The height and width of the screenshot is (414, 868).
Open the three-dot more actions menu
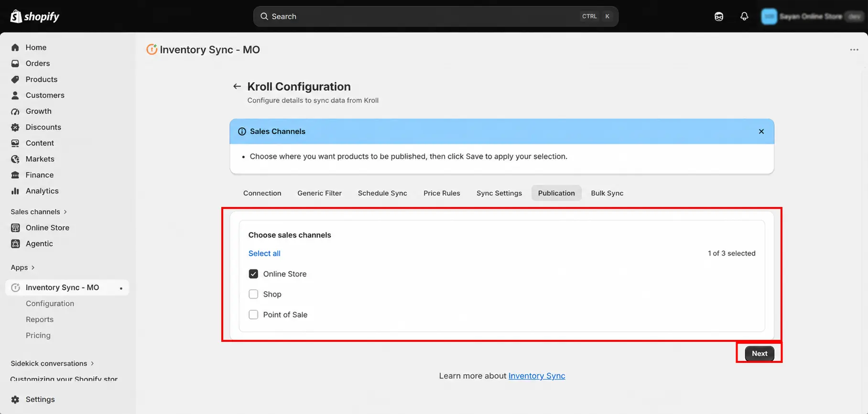(x=854, y=50)
